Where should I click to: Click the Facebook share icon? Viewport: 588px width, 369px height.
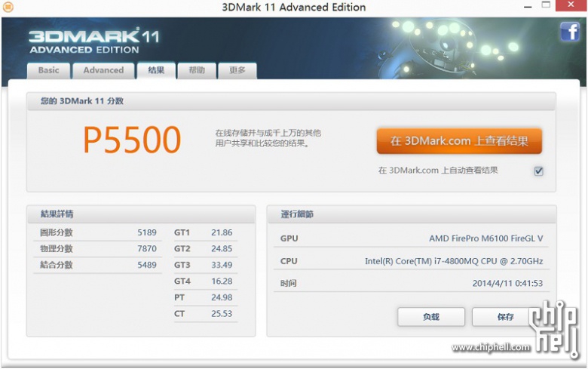[570, 32]
